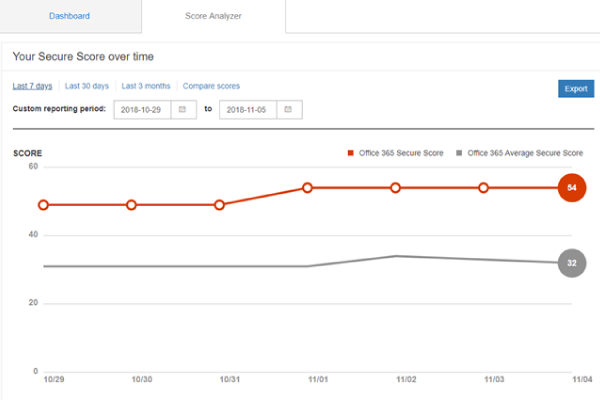Click the gray 32 average score badge

tap(571, 262)
